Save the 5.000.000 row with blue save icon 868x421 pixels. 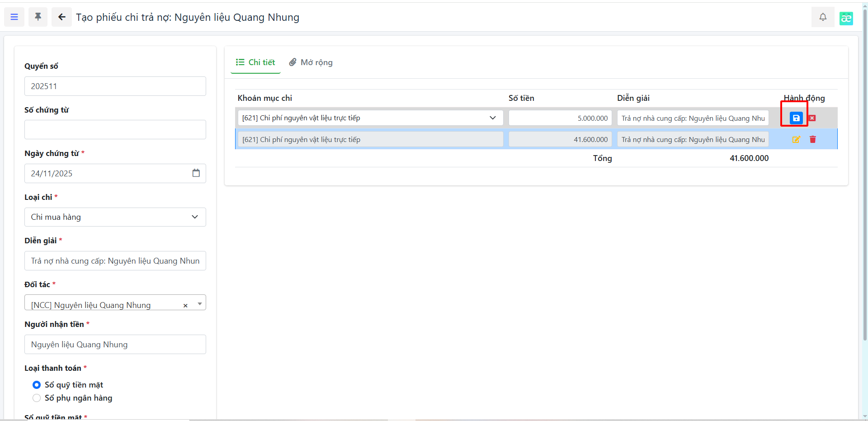point(796,118)
